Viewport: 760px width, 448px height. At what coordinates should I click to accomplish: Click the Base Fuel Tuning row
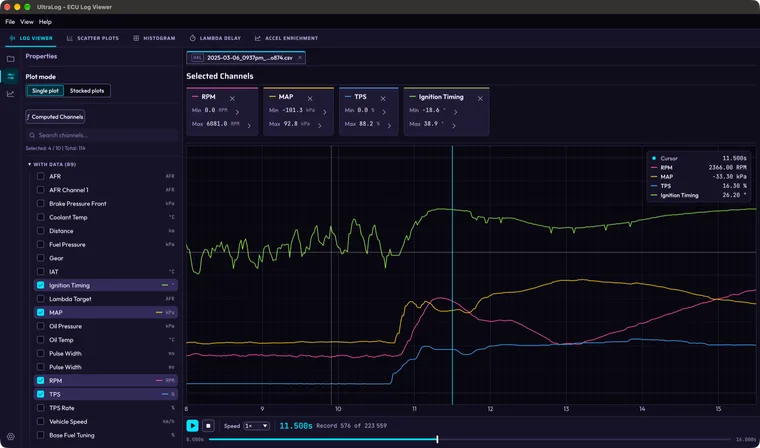point(106,435)
